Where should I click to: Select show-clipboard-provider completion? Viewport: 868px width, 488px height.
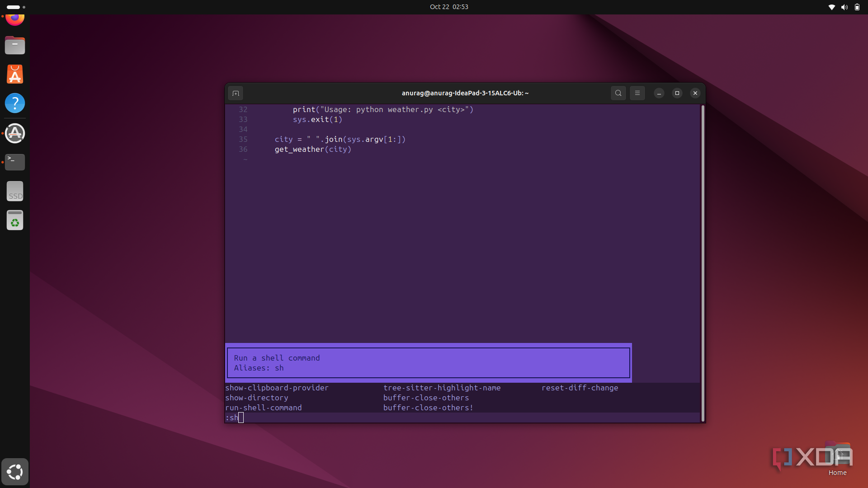(x=277, y=388)
